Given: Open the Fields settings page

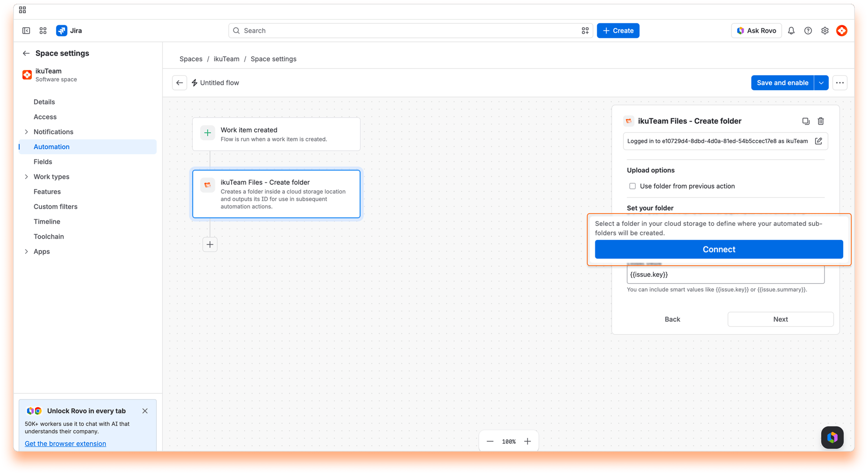Looking at the screenshot, I should point(43,162).
